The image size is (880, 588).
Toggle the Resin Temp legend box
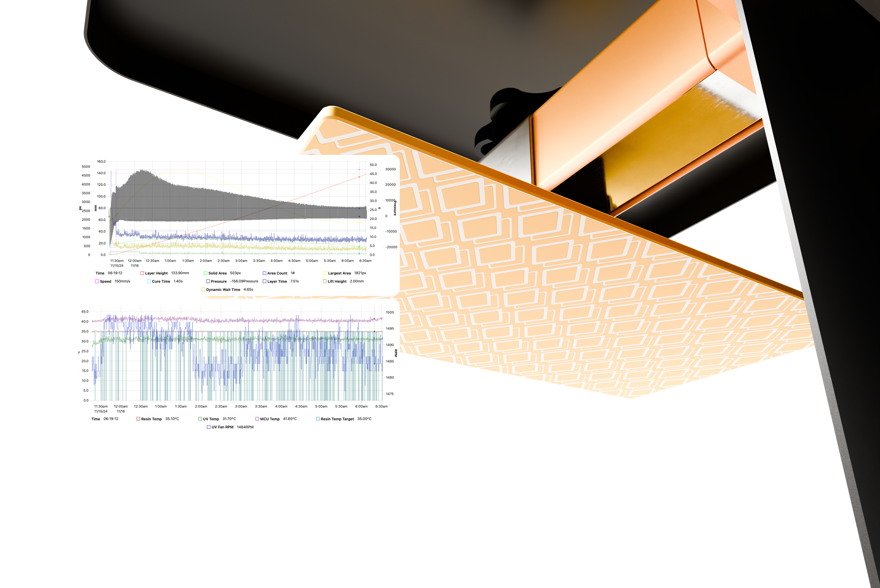click(138, 419)
